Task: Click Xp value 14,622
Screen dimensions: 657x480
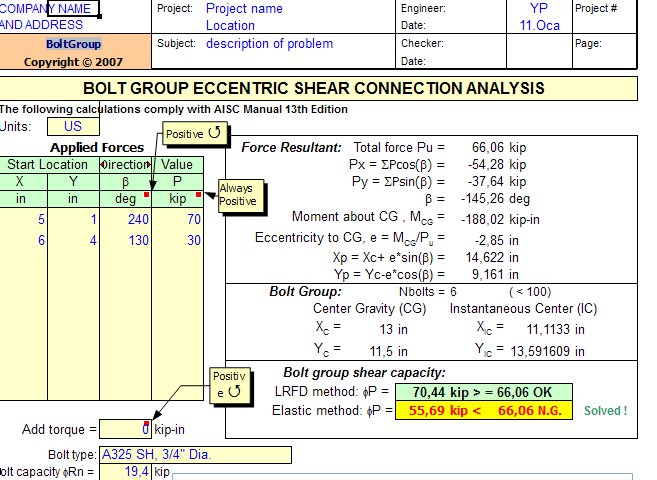Action: (x=485, y=258)
